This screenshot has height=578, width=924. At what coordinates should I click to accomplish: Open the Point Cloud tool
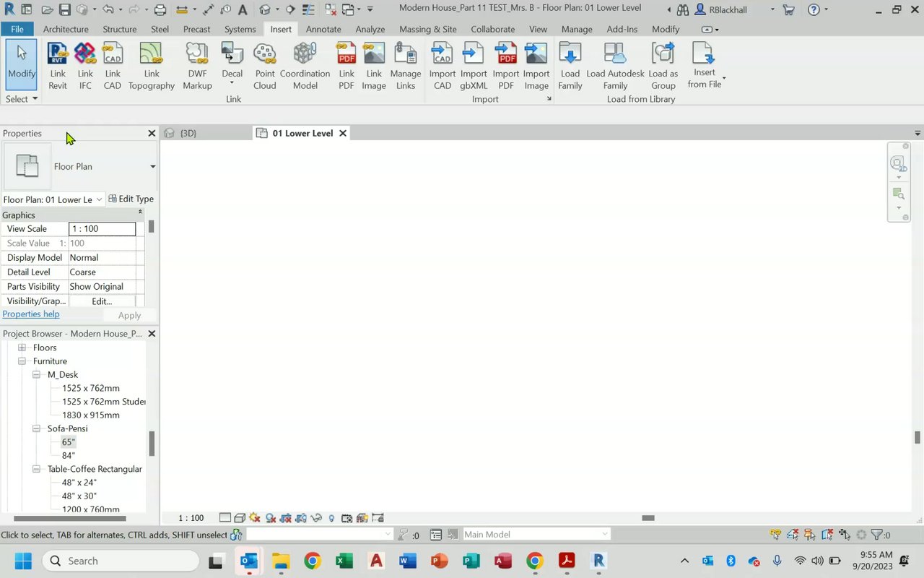click(x=265, y=66)
